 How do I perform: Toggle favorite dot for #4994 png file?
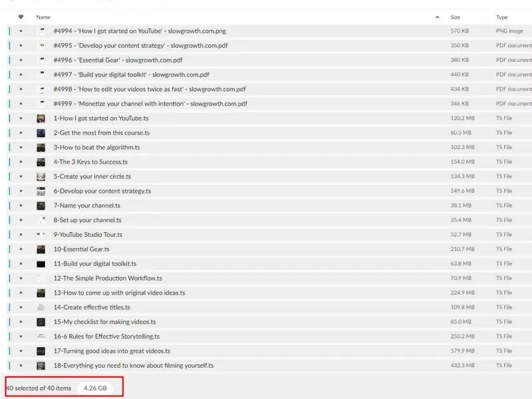[21, 31]
